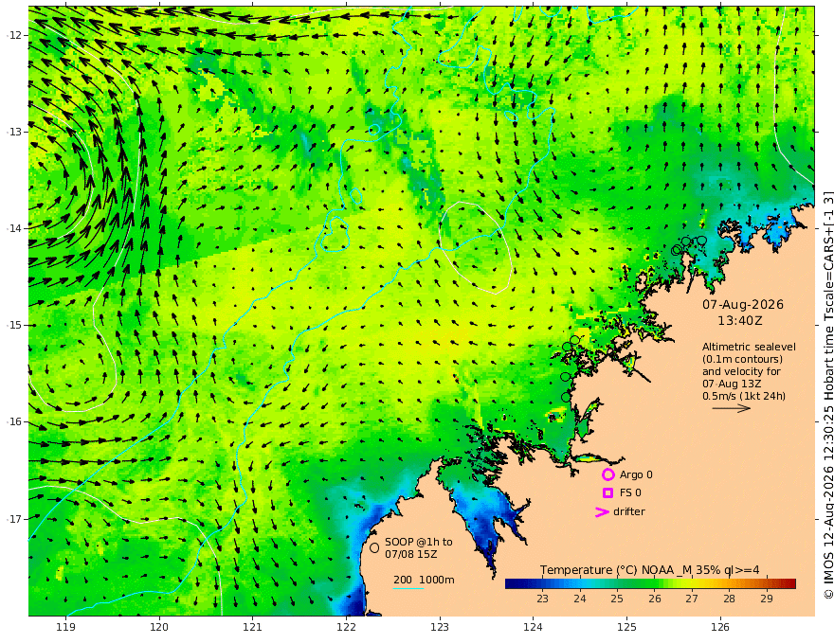Click the 'drifter' legend label
Screen dimensions: 834x644
629,511
